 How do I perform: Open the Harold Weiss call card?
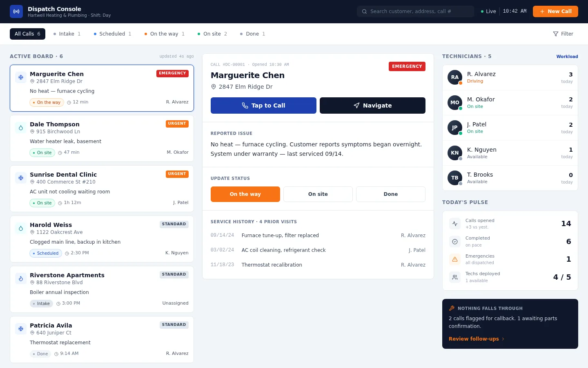(102, 239)
